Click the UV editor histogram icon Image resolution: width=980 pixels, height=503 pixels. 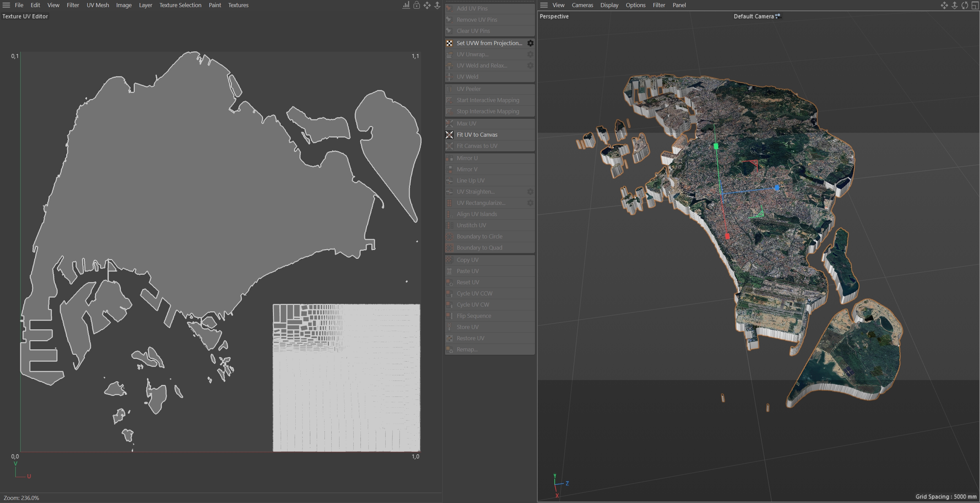406,5
